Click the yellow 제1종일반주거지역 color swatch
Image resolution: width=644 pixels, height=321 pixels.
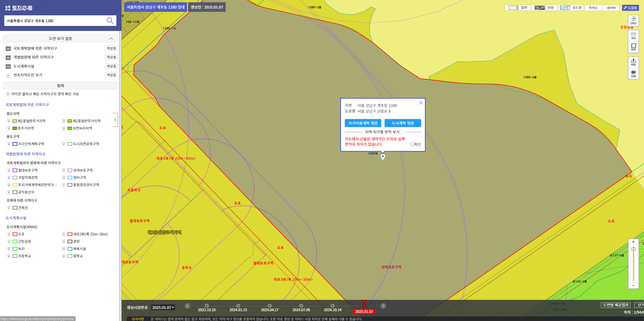(15, 121)
